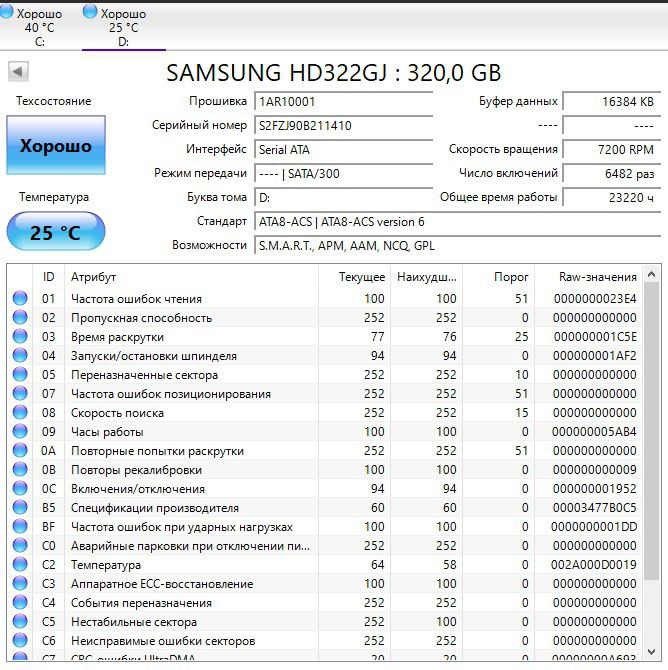Click the blue health circle above D: drive

pos(90,12)
